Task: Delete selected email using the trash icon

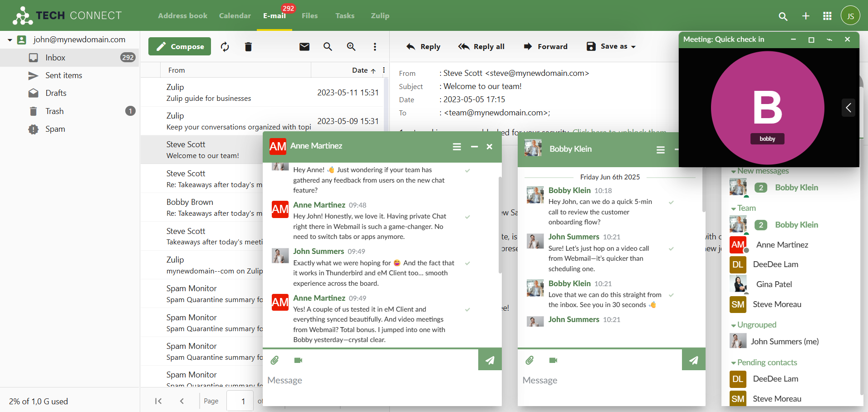Action: coord(248,46)
